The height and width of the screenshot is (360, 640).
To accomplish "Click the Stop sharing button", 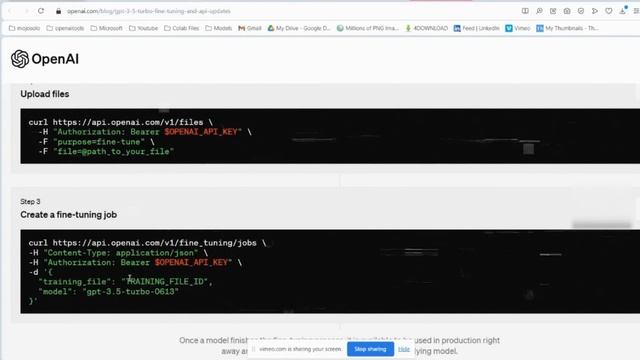I will click(370, 349).
